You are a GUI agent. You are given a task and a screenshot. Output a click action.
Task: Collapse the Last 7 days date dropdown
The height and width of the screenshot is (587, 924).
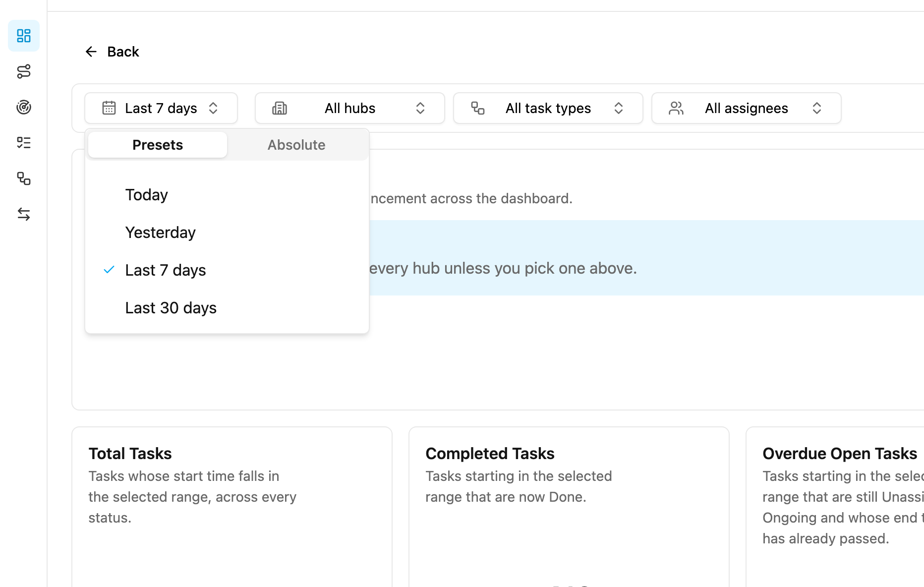[x=161, y=108]
